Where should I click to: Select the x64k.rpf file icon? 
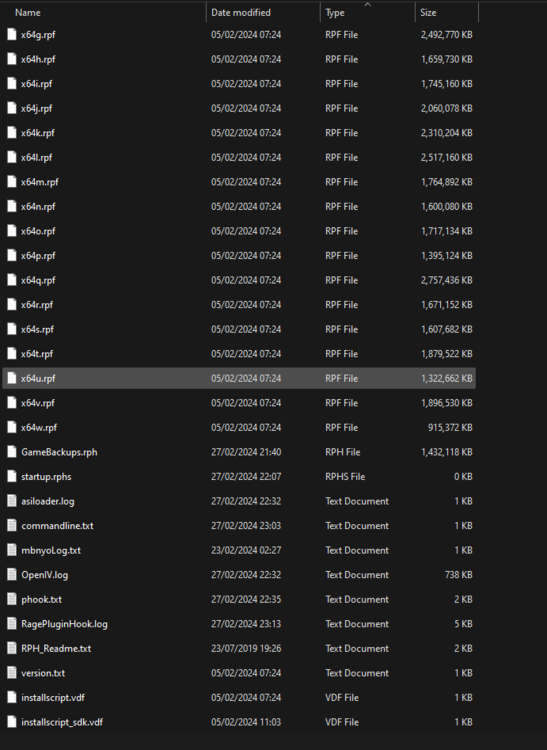pos(12,132)
